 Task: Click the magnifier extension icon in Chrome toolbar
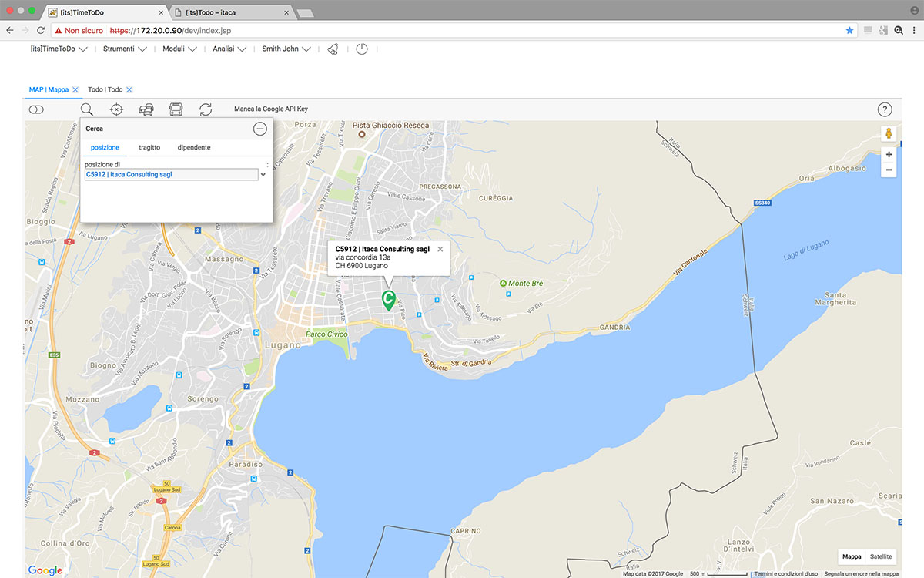[899, 30]
